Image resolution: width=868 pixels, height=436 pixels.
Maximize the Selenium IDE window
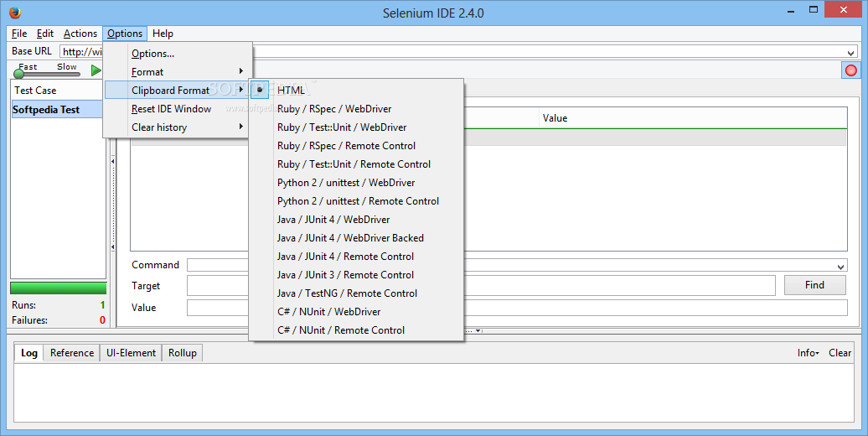pos(814,9)
